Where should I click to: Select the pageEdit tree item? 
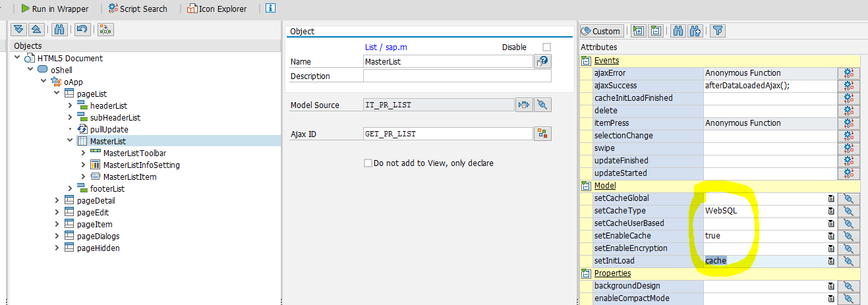(x=93, y=212)
